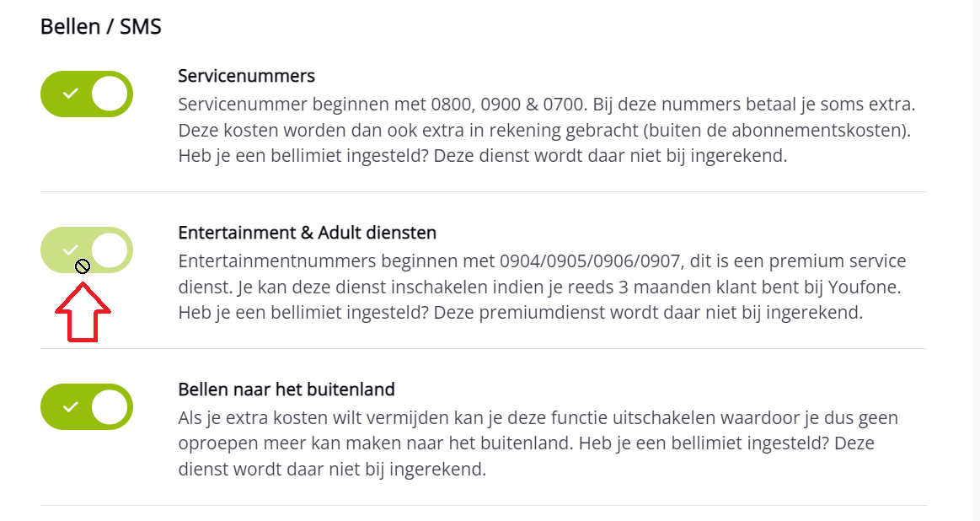Image resolution: width=980 pixels, height=521 pixels.
Task: Click the Bellen naar het buitenland title
Action: coord(287,389)
